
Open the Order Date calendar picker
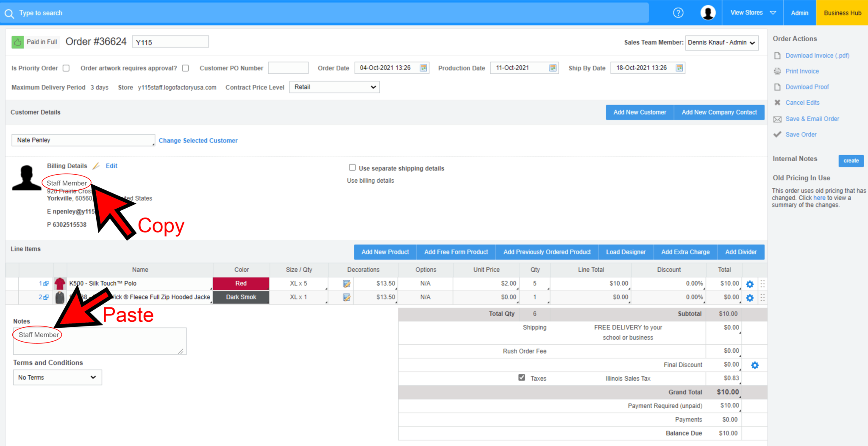(x=423, y=68)
